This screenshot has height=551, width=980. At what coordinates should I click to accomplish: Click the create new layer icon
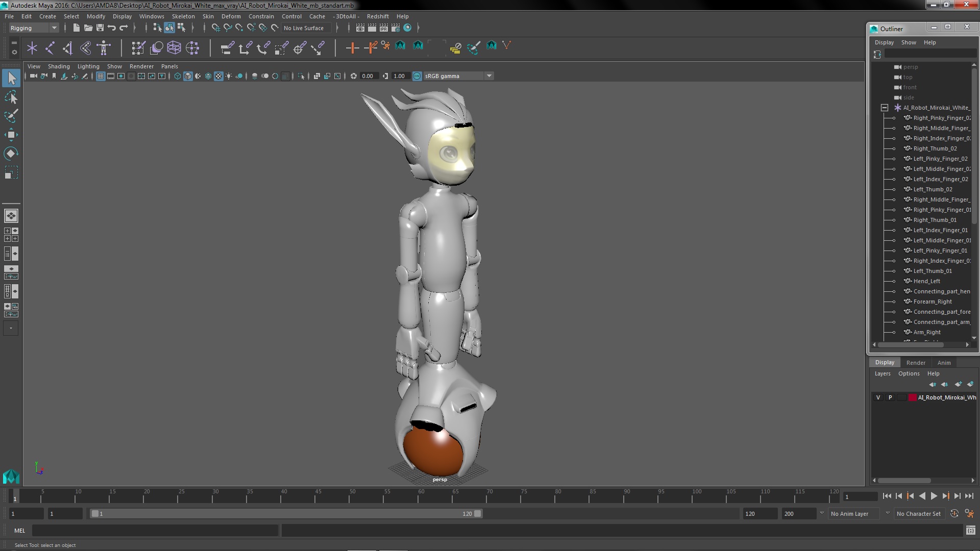958,384
